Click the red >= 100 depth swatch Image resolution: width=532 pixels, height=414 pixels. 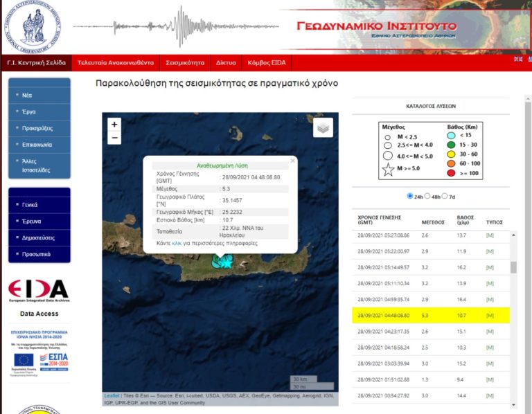tap(451, 173)
